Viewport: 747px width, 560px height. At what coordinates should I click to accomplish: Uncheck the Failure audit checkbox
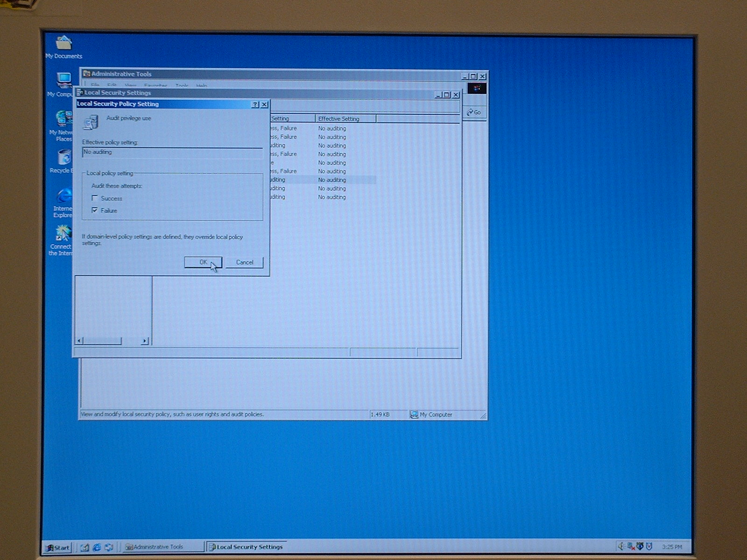click(x=95, y=210)
